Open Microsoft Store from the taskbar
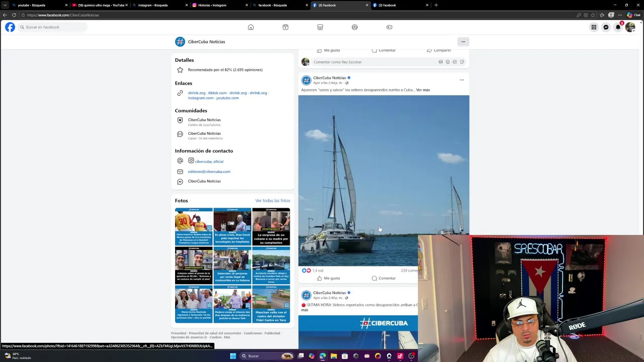The width and height of the screenshot is (644, 362). coord(345,356)
